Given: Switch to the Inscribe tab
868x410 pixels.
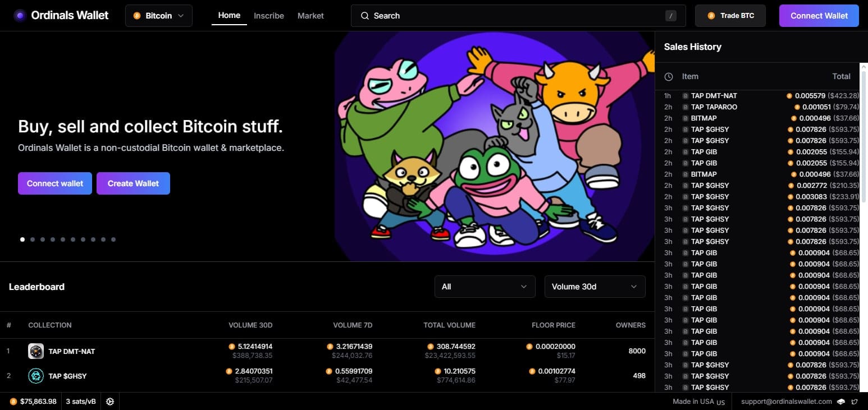Looking at the screenshot, I should 269,16.
